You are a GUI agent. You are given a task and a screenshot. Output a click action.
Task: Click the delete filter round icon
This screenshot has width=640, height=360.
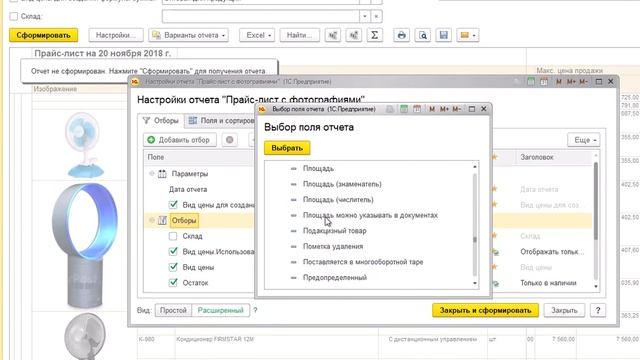click(x=230, y=140)
